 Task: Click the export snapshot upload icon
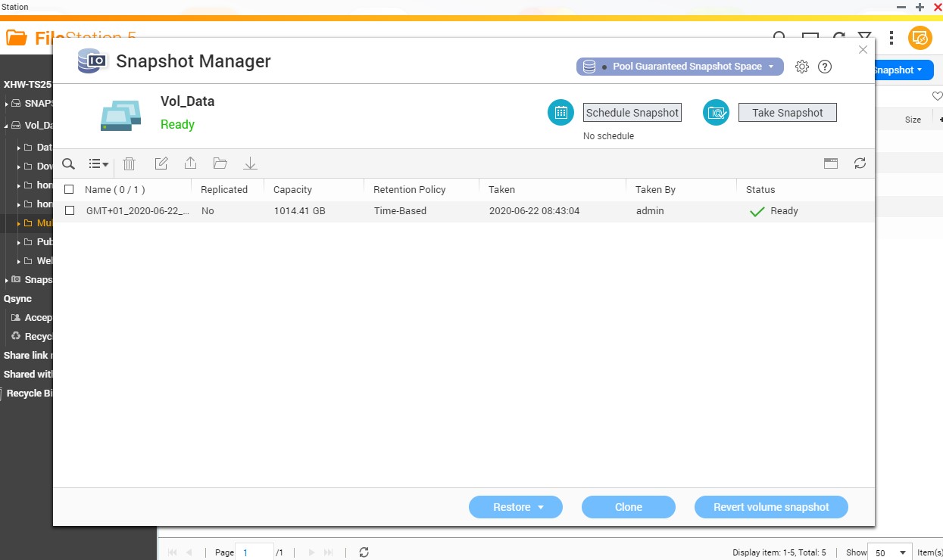190,163
